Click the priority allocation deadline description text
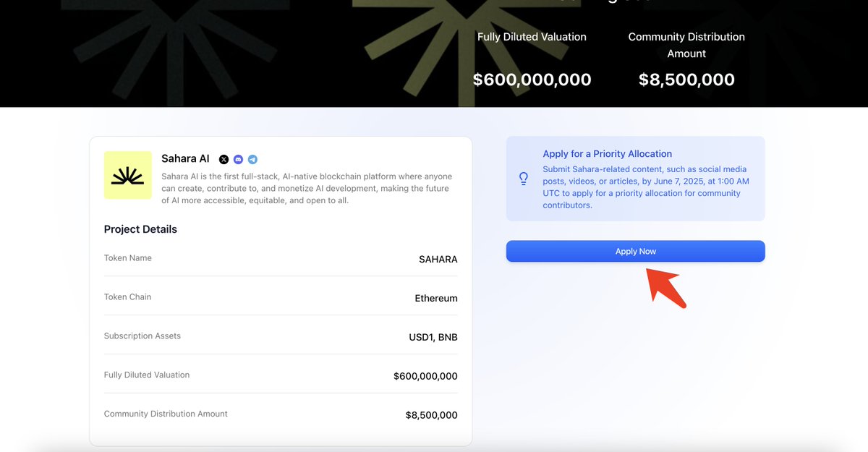Image resolution: width=868 pixels, height=452 pixels. click(646, 187)
